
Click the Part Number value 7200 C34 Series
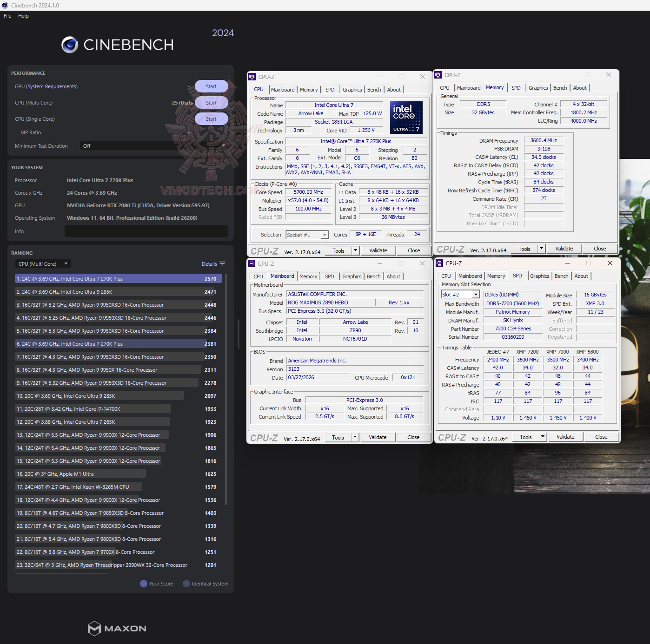513,329
